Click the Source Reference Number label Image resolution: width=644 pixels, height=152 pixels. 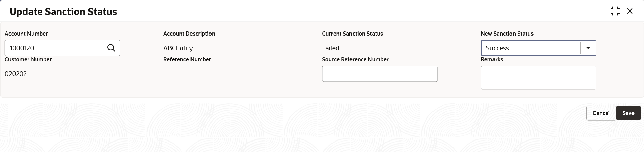tap(355, 59)
